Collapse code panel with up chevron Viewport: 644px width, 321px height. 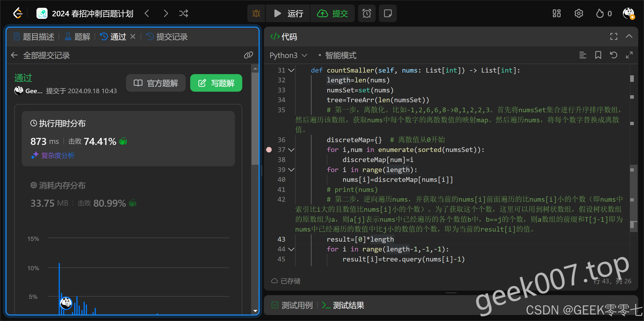[x=629, y=37]
